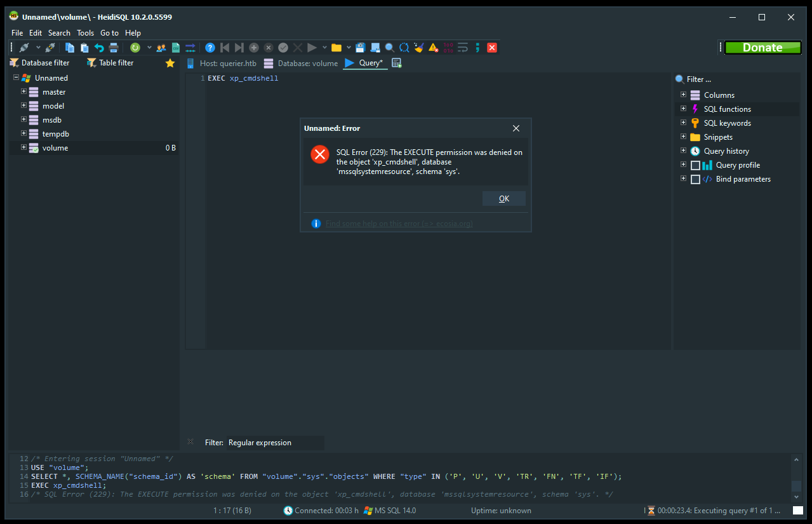Click the Undo toolbar icon
812x524 pixels.
tap(99, 48)
